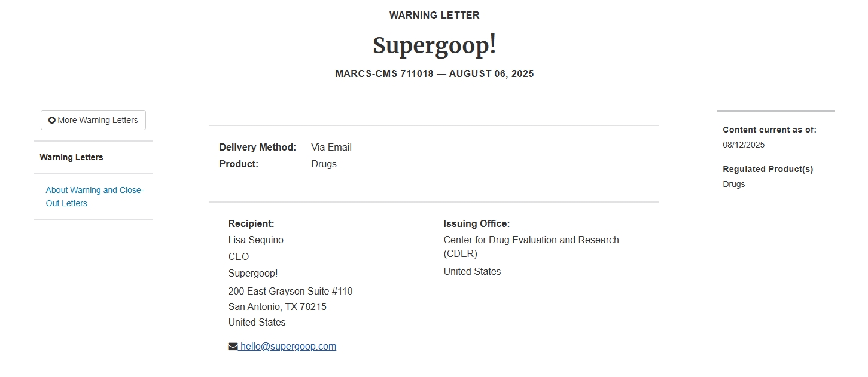Select Warning Letters sidebar menu item
Image resolution: width=868 pixels, height=377 pixels.
point(71,158)
